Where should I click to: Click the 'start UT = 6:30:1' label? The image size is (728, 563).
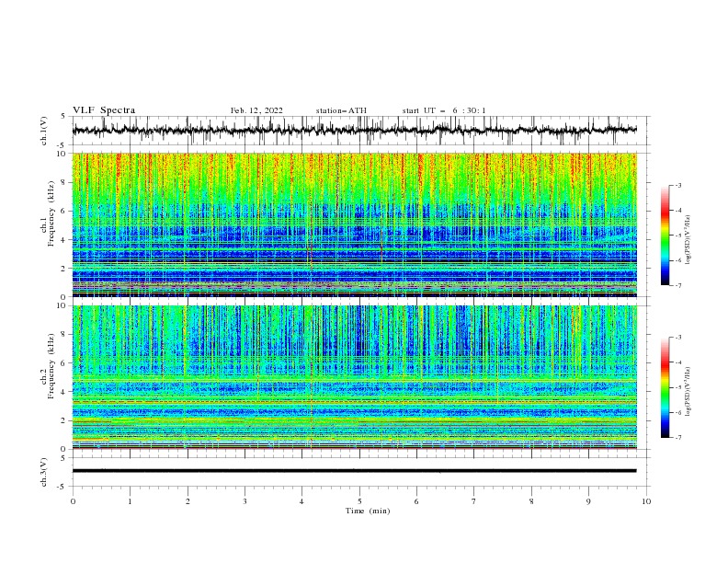pyautogui.click(x=444, y=110)
